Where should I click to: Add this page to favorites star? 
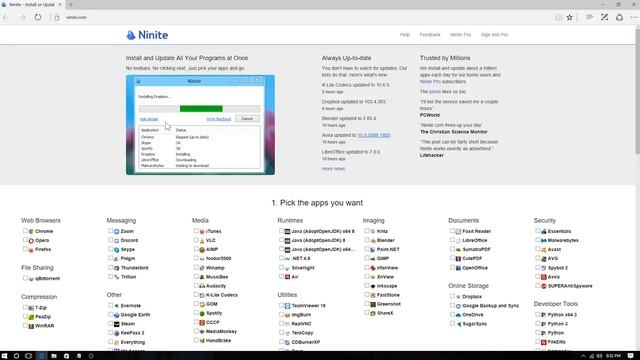569,17
